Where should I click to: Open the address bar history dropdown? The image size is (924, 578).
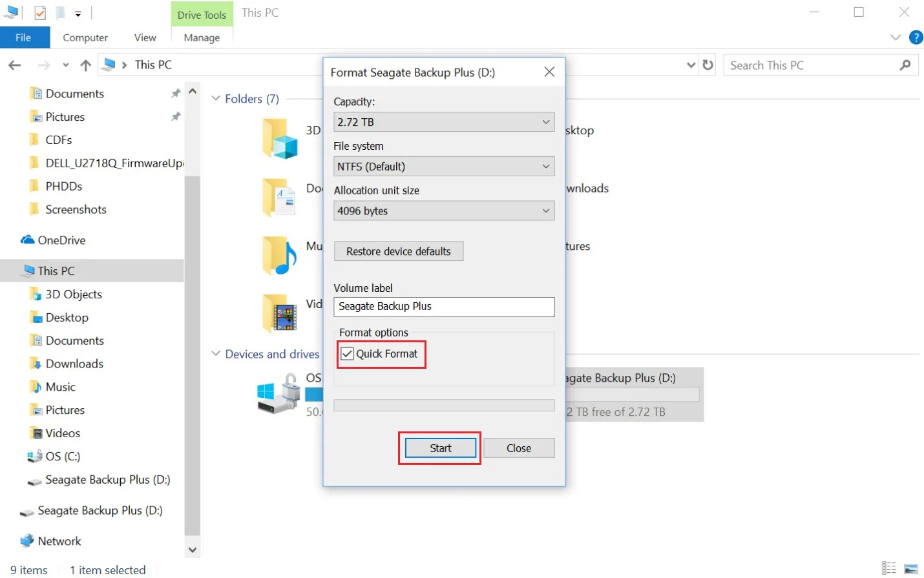(x=691, y=65)
